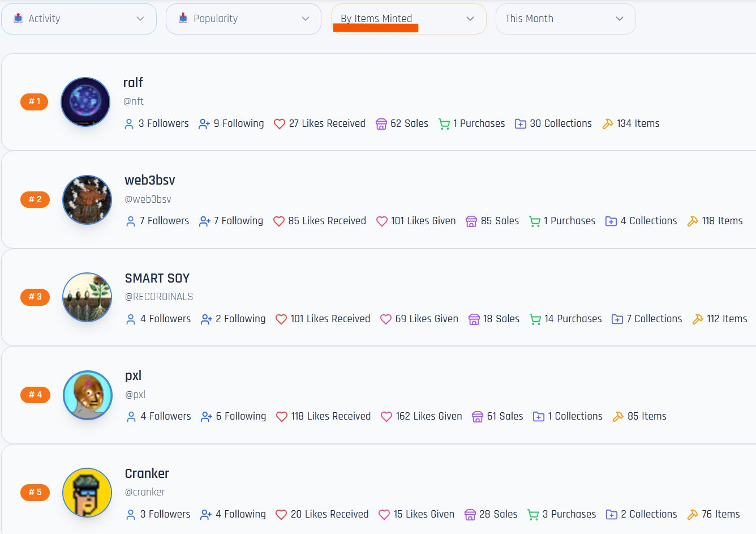This screenshot has height=534, width=756.
Task: Click the @nft handle
Action: [134, 101]
